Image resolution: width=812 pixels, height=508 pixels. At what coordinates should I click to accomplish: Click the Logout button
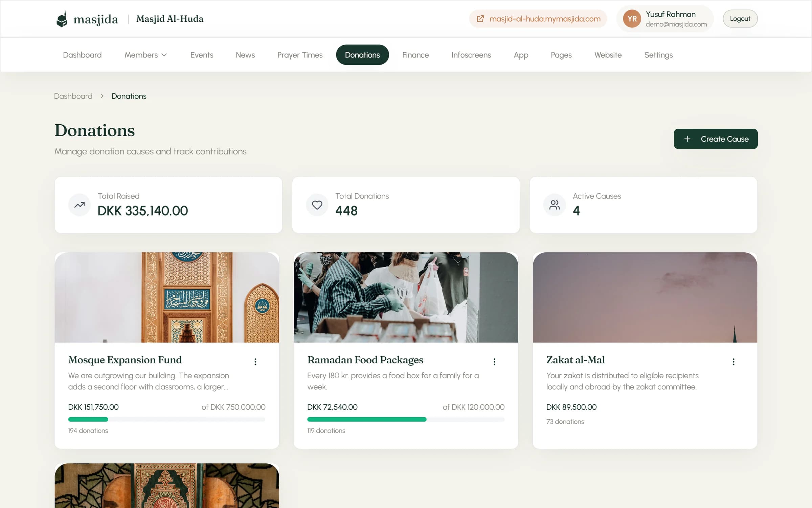(740, 19)
